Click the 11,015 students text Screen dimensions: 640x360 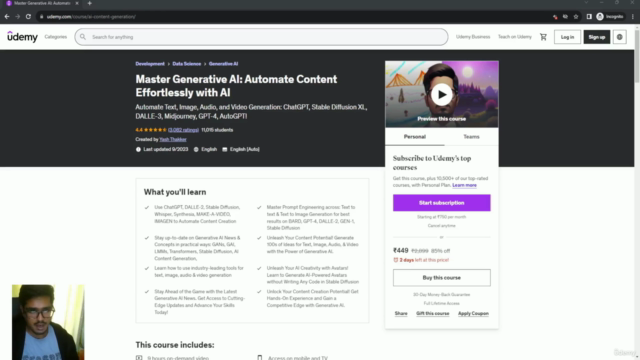tap(217, 130)
